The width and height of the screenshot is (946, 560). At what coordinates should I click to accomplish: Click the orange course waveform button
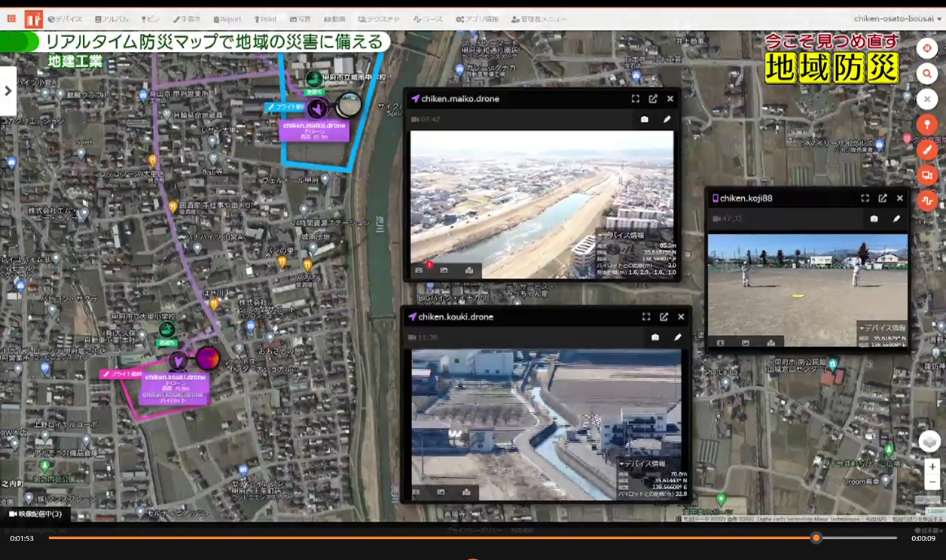(x=927, y=201)
